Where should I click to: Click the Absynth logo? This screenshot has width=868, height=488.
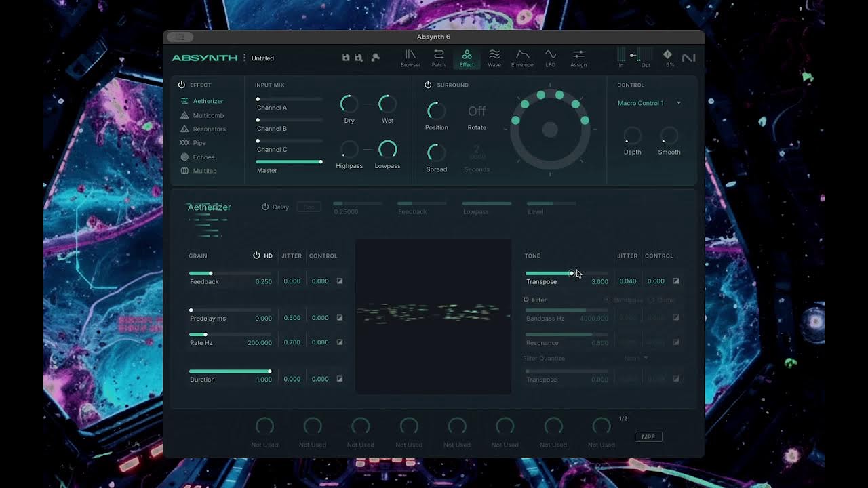tap(204, 58)
